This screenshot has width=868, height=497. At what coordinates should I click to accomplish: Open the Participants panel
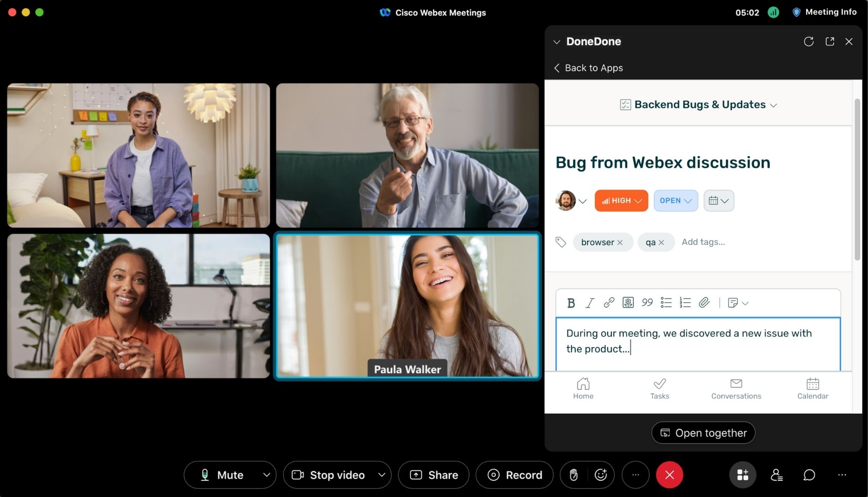[776, 475]
